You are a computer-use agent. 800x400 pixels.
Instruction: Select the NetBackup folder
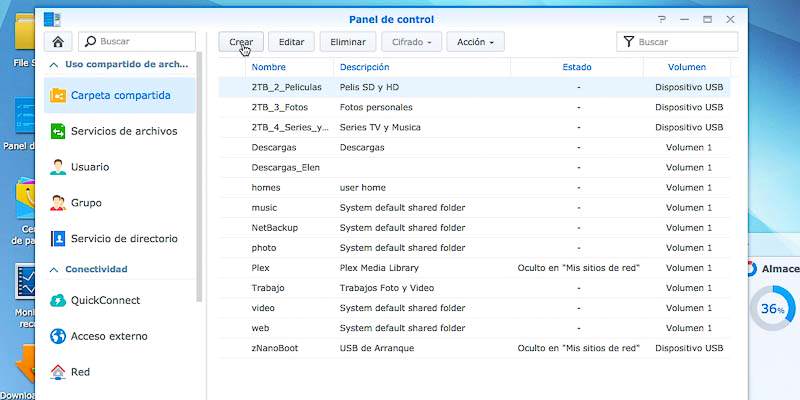(274, 228)
